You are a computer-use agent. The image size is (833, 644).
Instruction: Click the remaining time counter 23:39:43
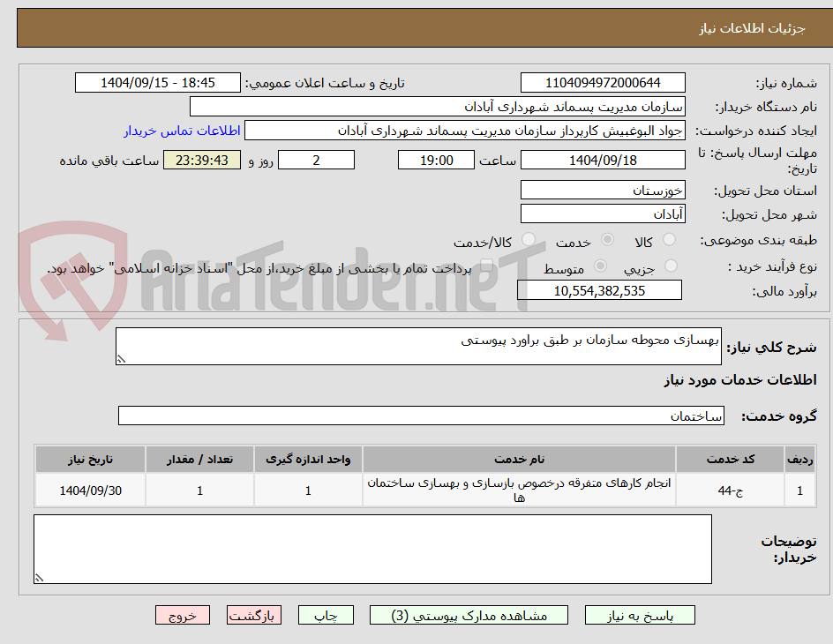201,160
